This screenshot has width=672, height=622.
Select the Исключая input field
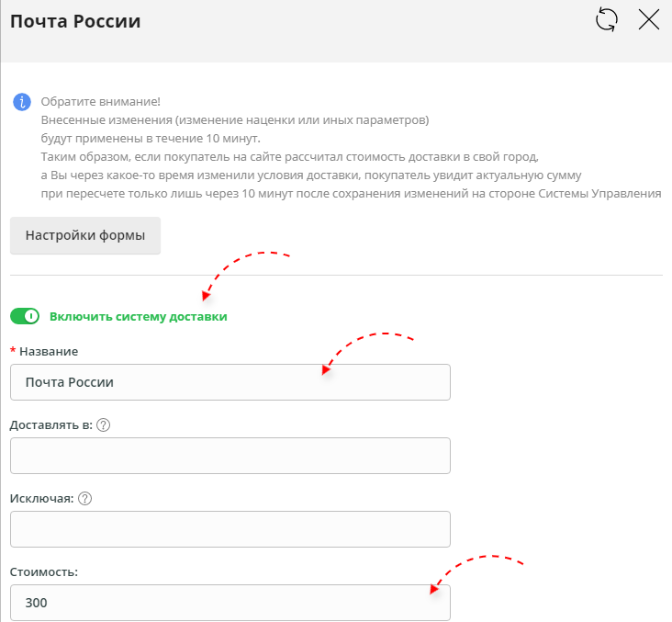click(230, 529)
